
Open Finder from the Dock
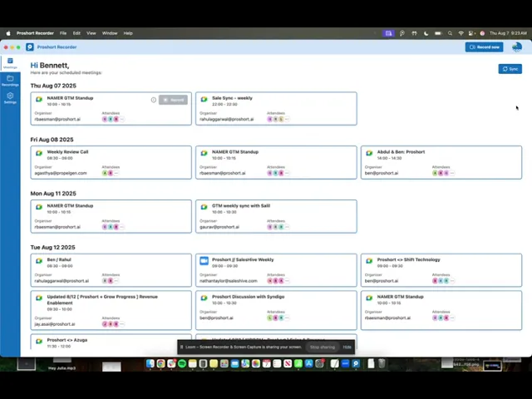tap(150, 363)
